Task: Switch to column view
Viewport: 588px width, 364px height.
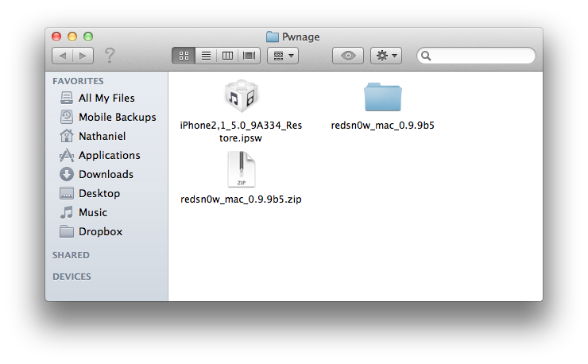Action: (228, 56)
